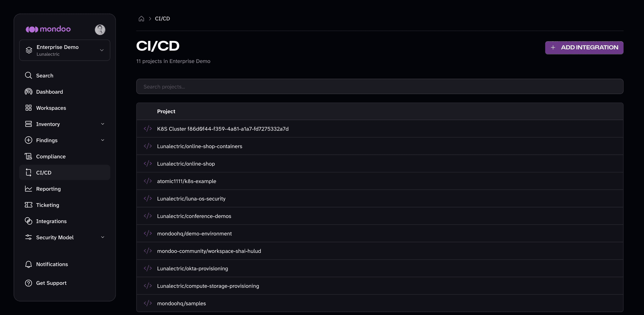Open mondoohq/samples project
Image resolution: width=644 pixels, height=315 pixels.
380,303
